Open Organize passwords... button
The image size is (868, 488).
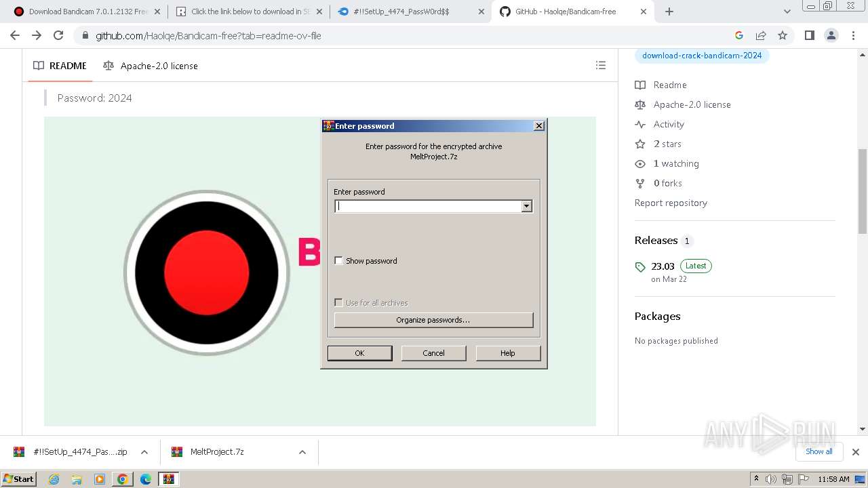pos(433,320)
